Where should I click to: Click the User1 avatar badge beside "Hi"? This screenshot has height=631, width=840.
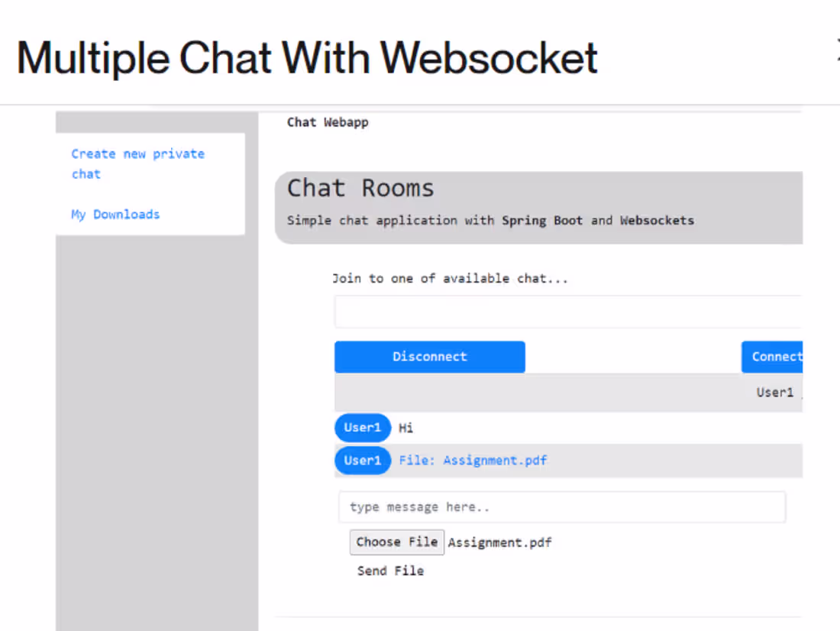click(362, 427)
